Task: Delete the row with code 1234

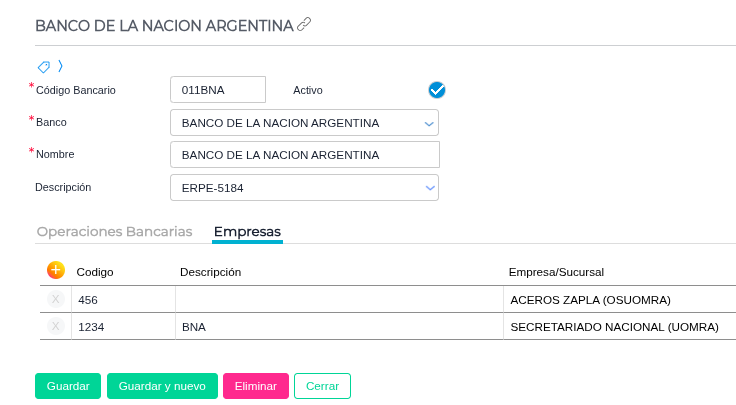Action: pyautogui.click(x=56, y=326)
